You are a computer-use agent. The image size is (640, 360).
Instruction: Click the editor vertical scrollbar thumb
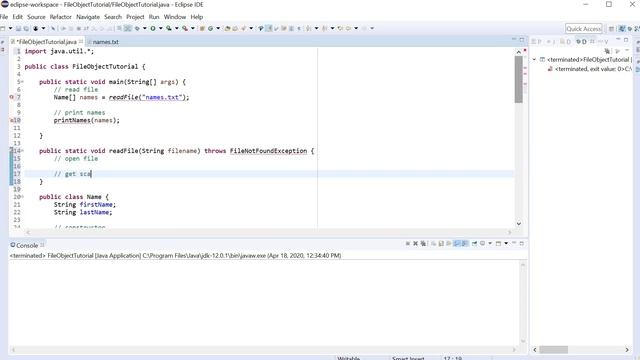coord(519,80)
